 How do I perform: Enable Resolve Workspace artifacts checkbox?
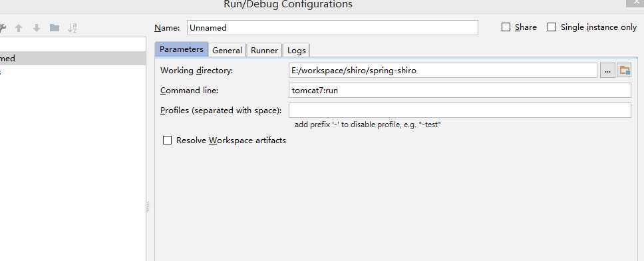pos(167,140)
